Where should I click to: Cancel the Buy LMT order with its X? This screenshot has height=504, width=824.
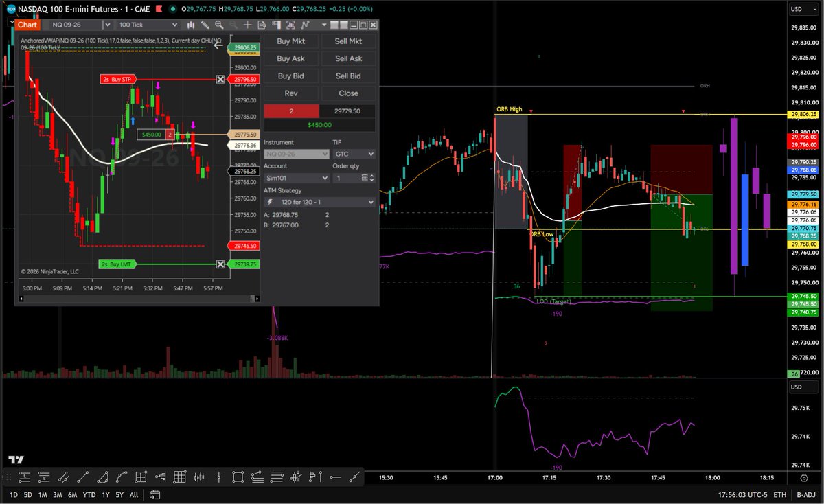220,264
